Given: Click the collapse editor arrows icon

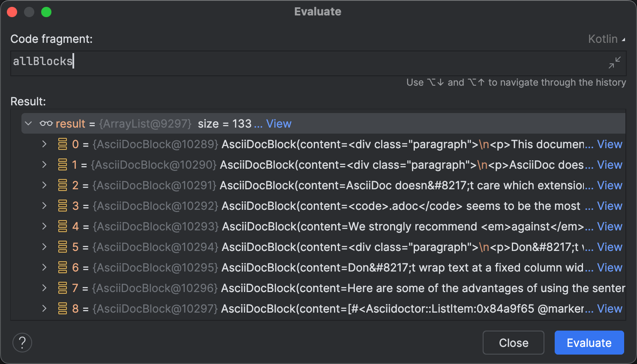Looking at the screenshot, I should (615, 63).
